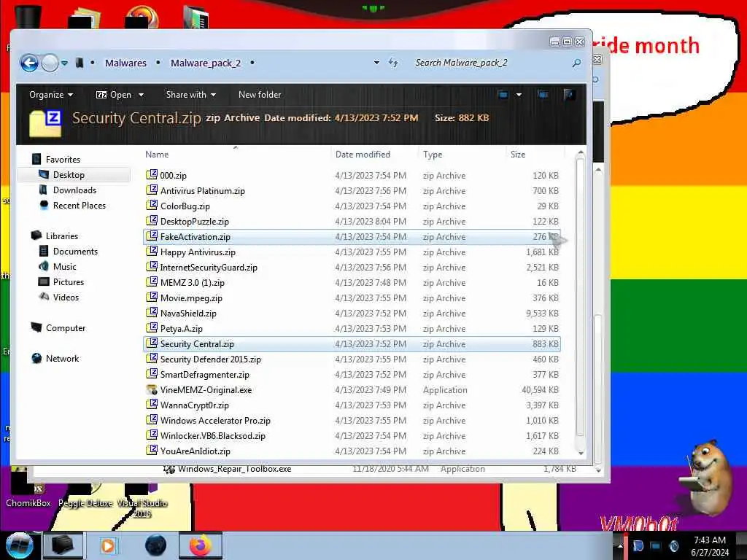Screen dimensions: 747x560
Task: Select Malware_pack_2 in the address bar
Action: tap(206, 63)
